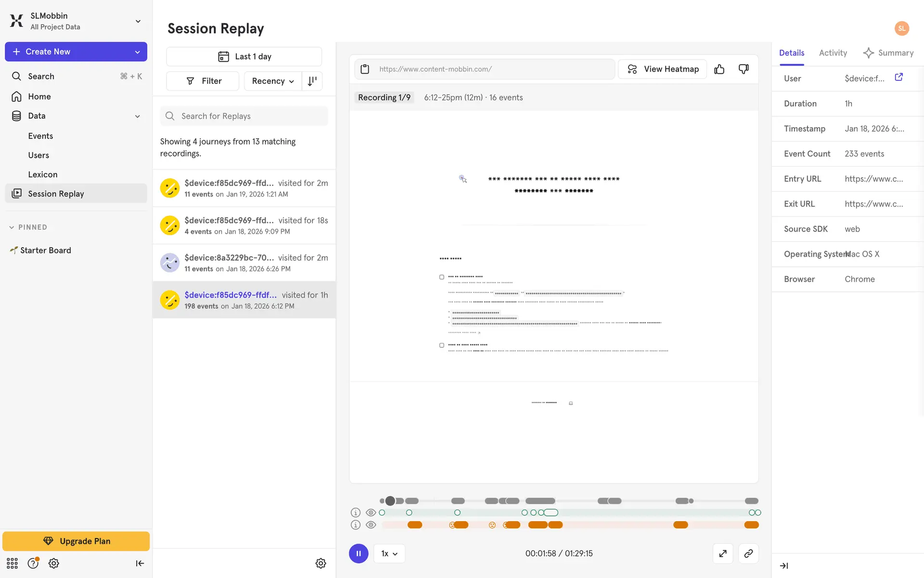The image size is (924, 578).
Task: Click the thumbs up icon
Action: (x=719, y=69)
